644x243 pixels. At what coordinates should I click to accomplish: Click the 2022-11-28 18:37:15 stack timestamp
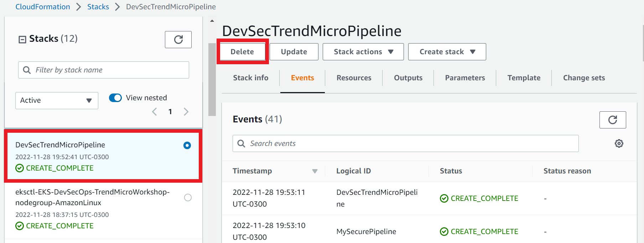(62, 215)
